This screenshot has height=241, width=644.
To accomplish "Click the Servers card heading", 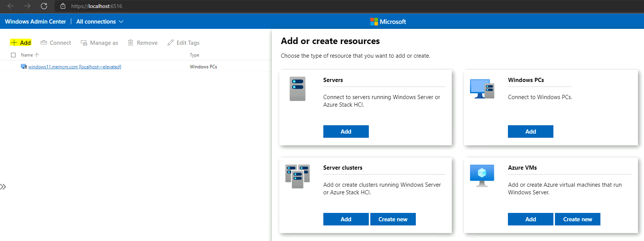I will point(333,80).
